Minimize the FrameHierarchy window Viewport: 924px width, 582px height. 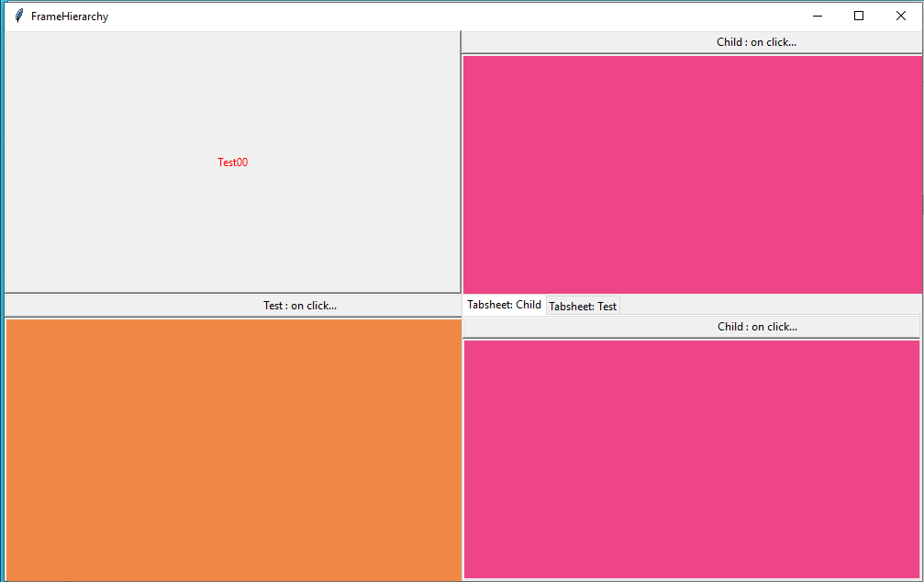click(x=817, y=16)
